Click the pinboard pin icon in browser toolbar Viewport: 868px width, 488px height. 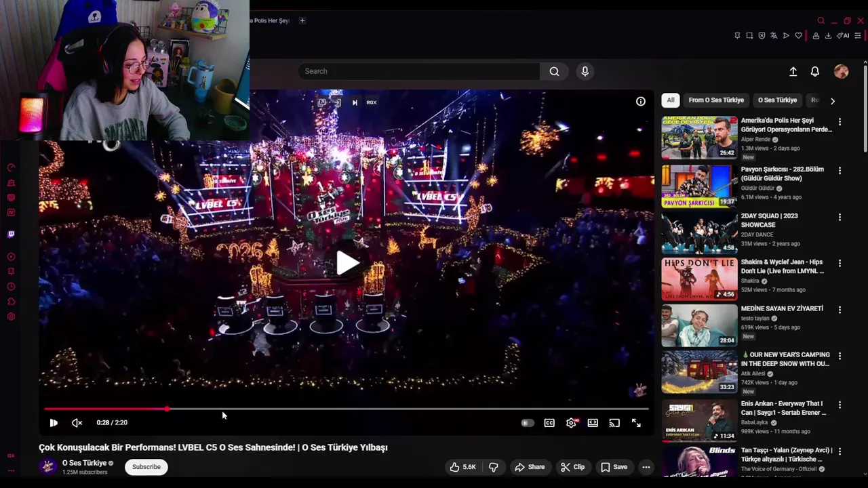click(x=737, y=36)
